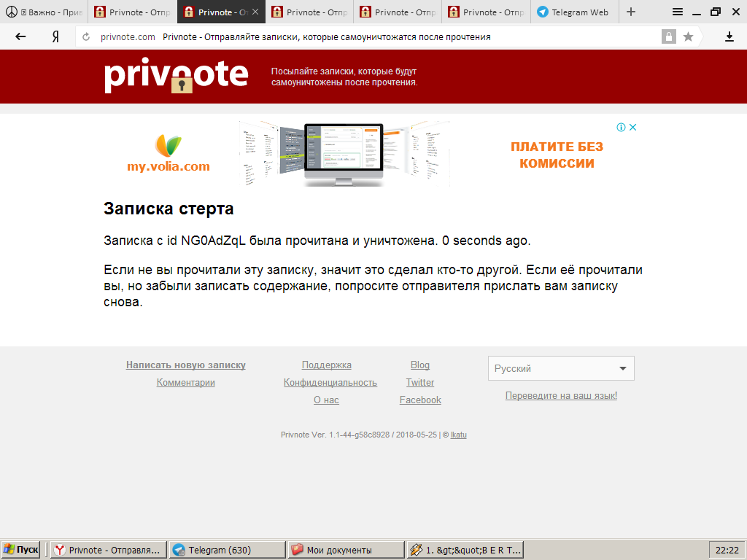Screen dimensions: 747x560
Task: Open Telegram (630) from the taskbar
Action: pos(227,550)
